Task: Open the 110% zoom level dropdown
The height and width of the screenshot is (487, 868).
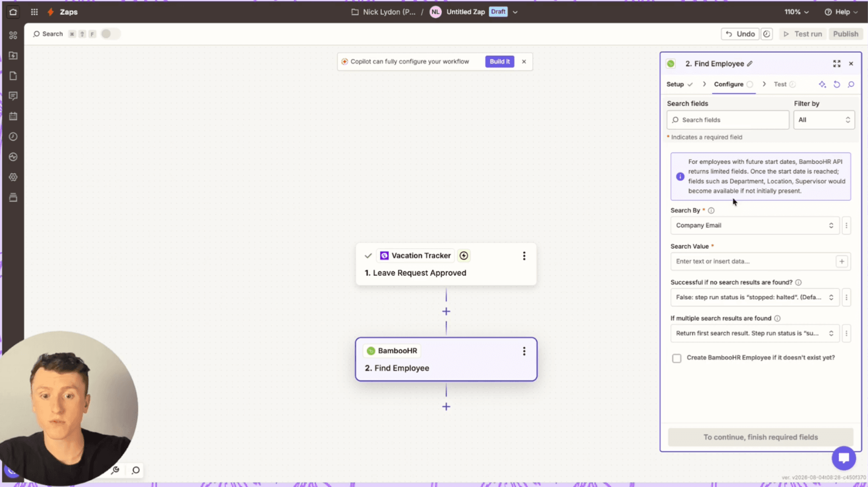Action: coord(797,12)
